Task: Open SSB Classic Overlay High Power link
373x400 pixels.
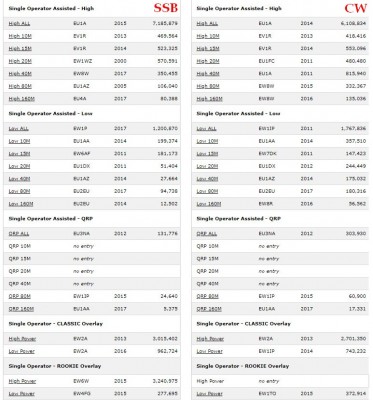Action: click(22, 339)
